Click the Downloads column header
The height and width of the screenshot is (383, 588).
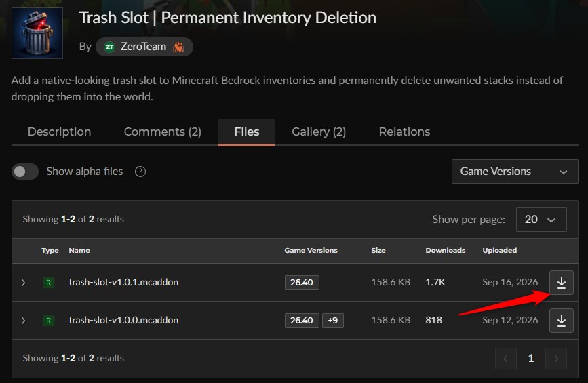[x=445, y=251]
